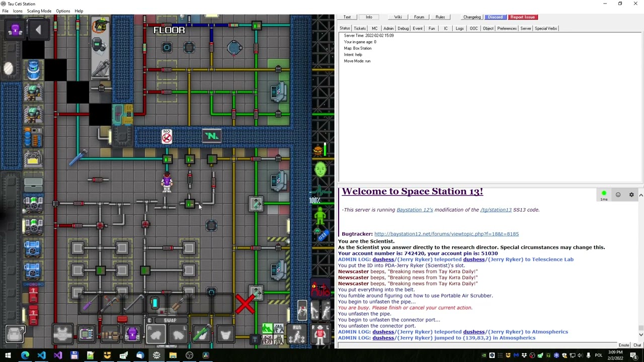Switch to the Special Verbs tab
644x362 pixels.
[x=546, y=29]
